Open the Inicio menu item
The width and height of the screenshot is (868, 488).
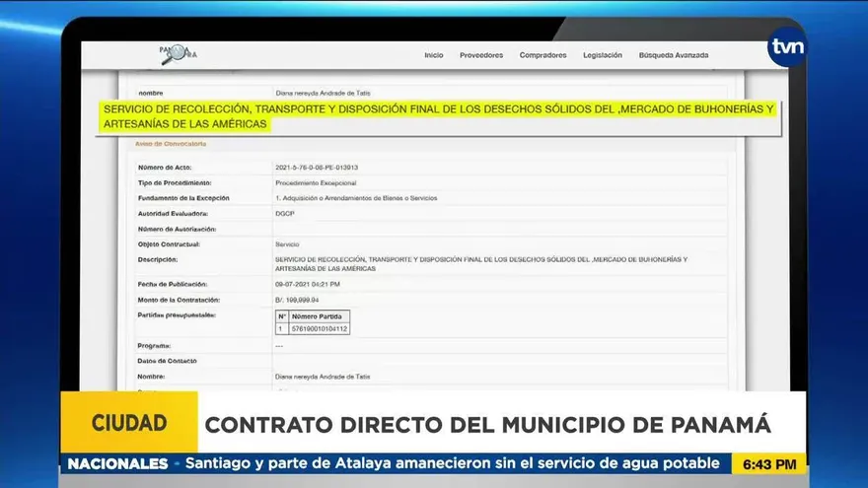(x=433, y=55)
